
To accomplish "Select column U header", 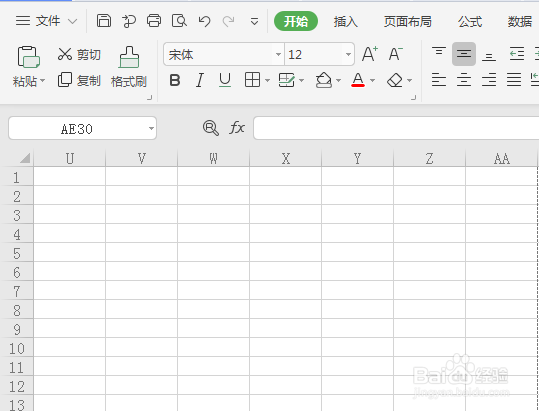I will click(70, 158).
